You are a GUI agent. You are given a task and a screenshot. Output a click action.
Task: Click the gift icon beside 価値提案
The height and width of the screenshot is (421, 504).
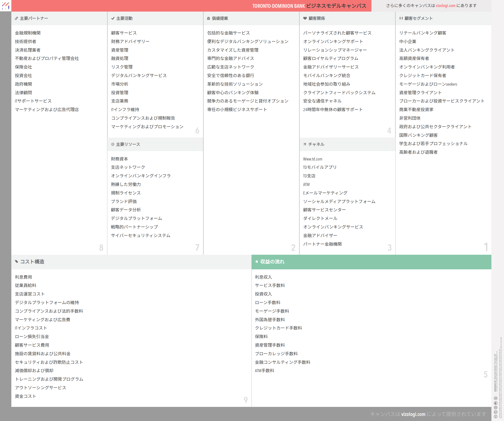[208, 18]
